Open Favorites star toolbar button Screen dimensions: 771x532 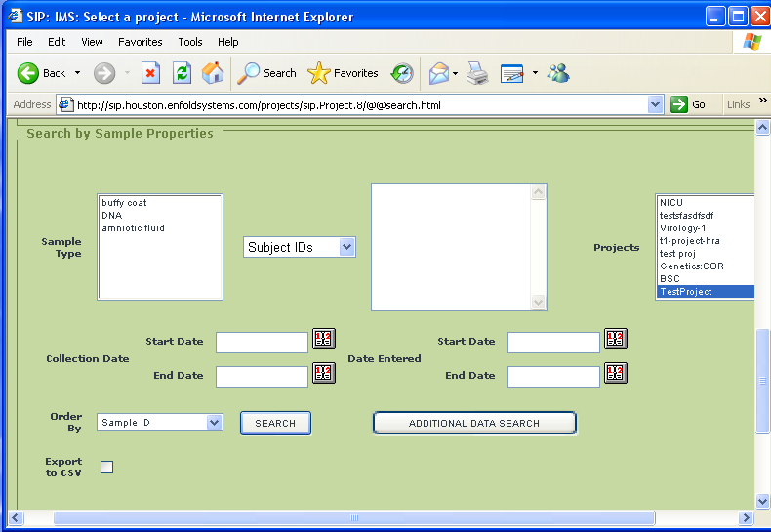pyautogui.click(x=343, y=73)
